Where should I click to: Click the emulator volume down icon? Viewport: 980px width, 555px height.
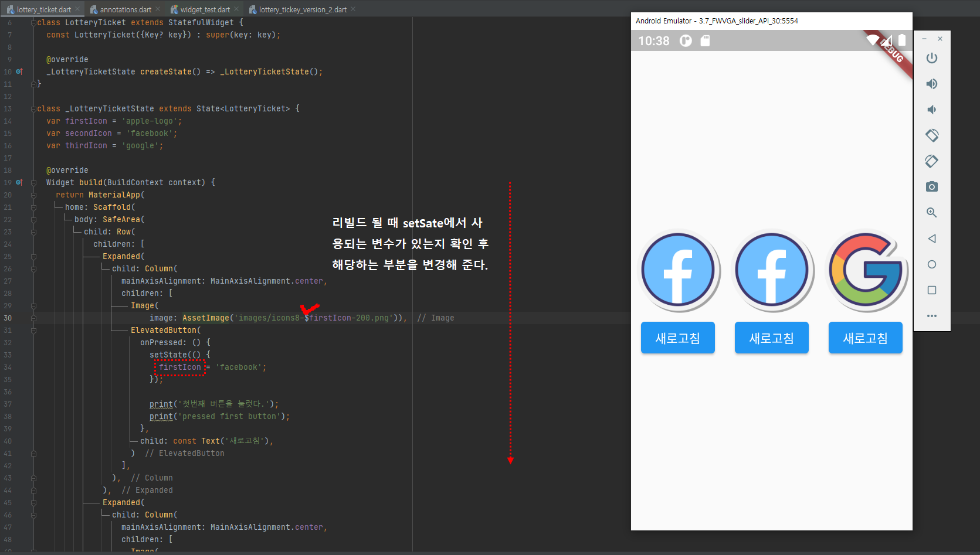[932, 110]
